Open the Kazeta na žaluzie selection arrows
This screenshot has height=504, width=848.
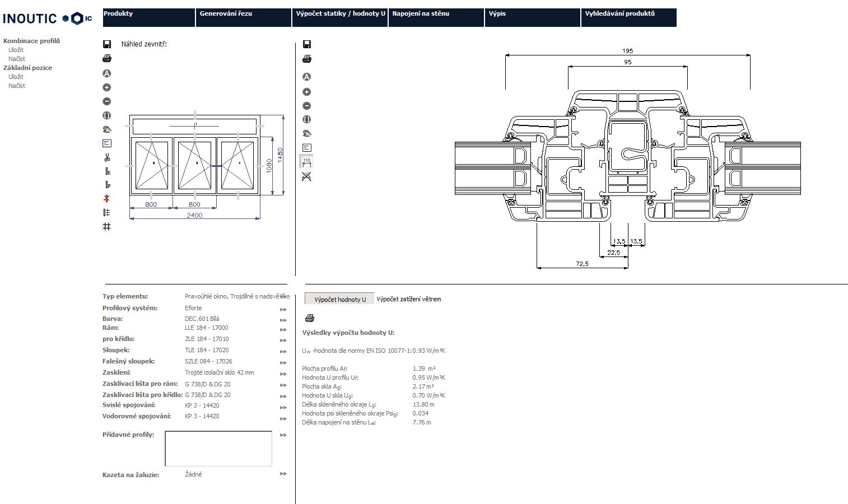[282, 474]
